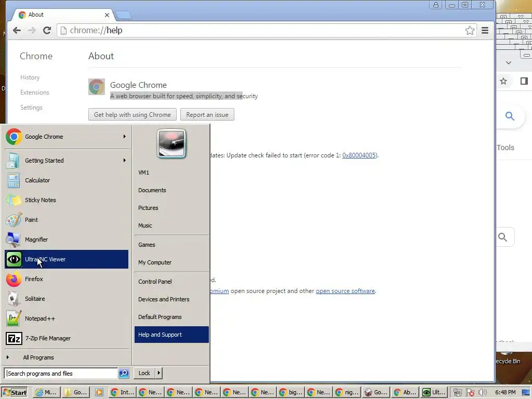This screenshot has width=532, height=399.
Task: Launch UltraVNC Viewer
Action: [x=66, y=259]
